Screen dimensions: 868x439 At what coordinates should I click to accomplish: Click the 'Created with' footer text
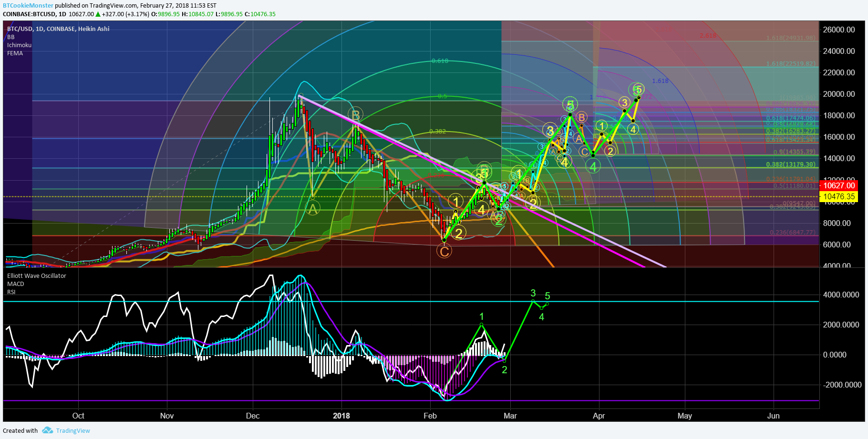[21, 430]
